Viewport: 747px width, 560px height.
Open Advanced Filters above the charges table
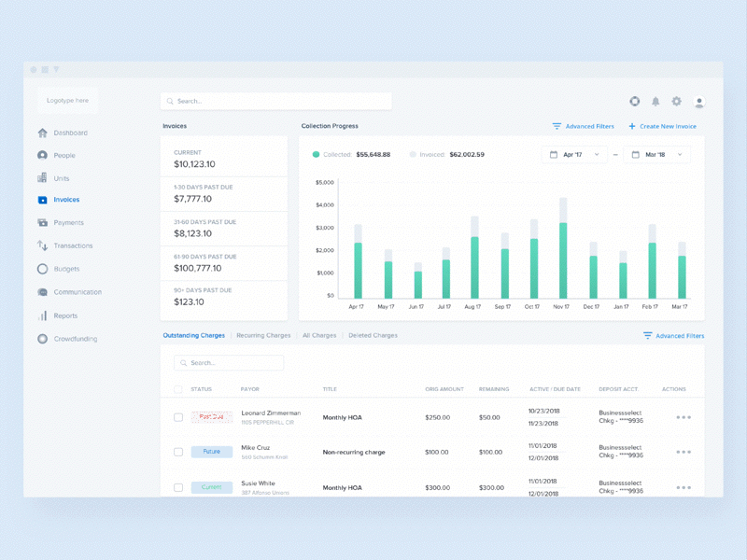(x=673, y=336)
